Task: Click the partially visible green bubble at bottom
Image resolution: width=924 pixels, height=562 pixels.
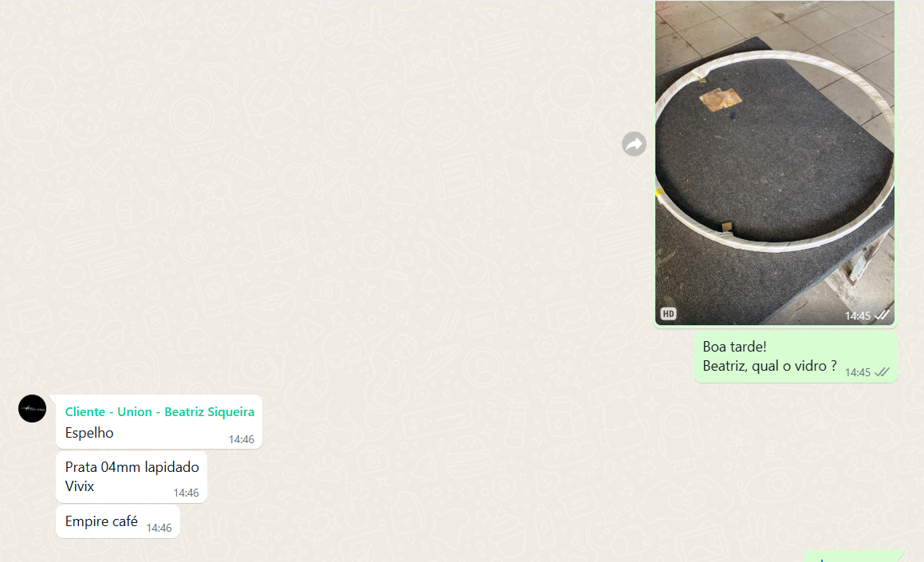Action: (852, 556)
